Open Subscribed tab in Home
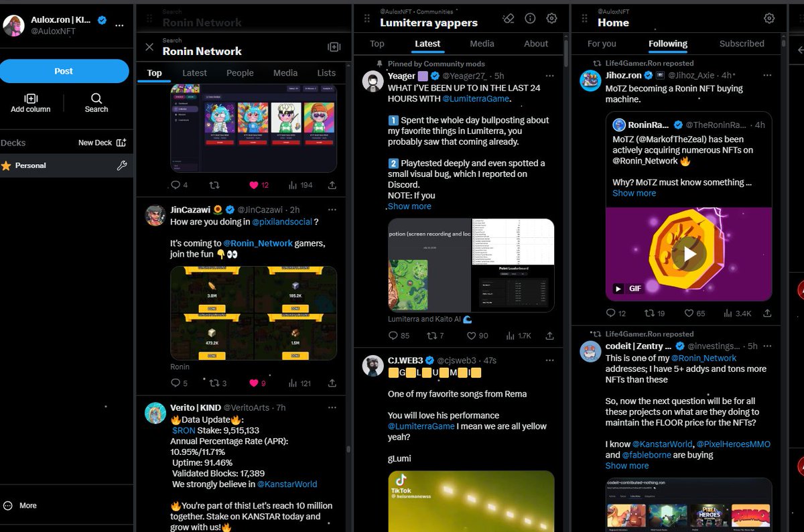 [742, 44]
